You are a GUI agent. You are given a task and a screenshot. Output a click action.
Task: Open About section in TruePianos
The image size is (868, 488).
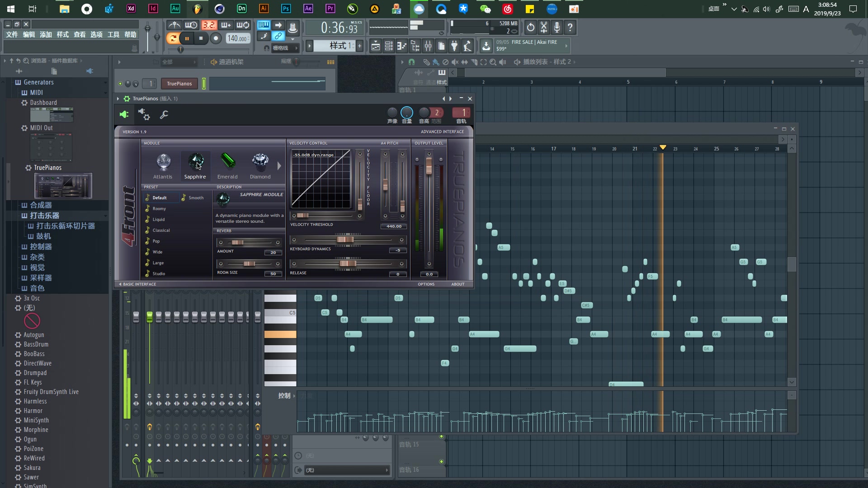(x=458, y=284)
